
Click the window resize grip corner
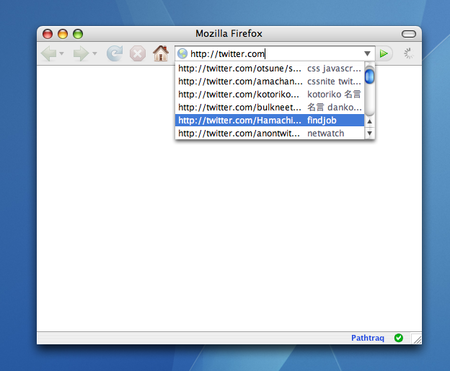coord(417,339)
